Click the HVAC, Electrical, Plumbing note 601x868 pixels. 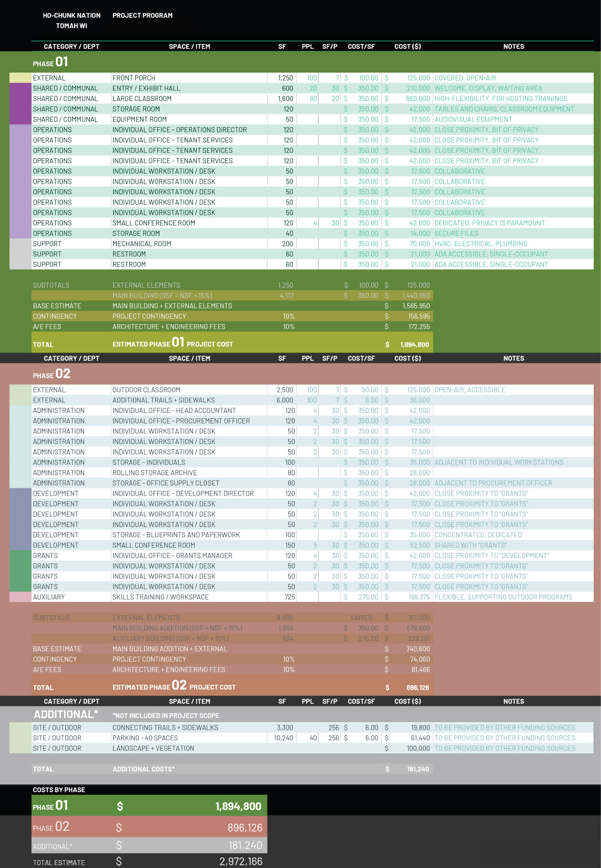click(x=481, y=244)
